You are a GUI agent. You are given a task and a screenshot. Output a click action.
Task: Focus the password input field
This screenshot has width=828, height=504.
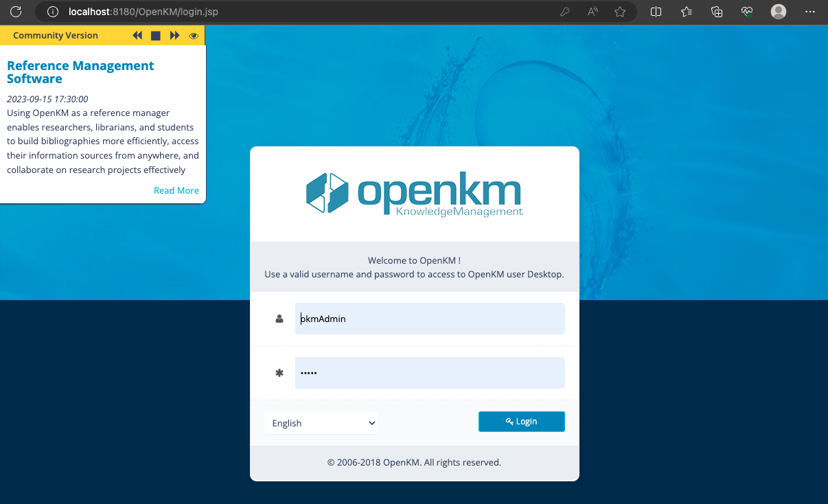[x=430, y=373]
